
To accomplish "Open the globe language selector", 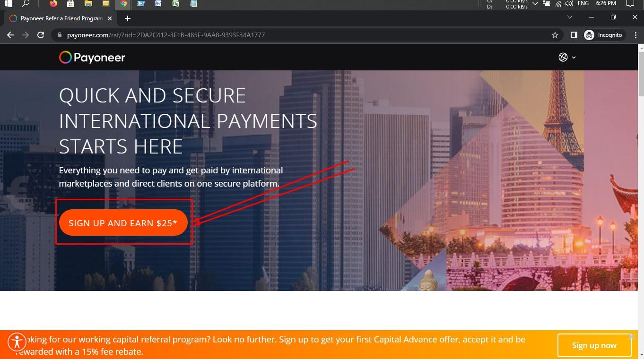I will (567, 57).
